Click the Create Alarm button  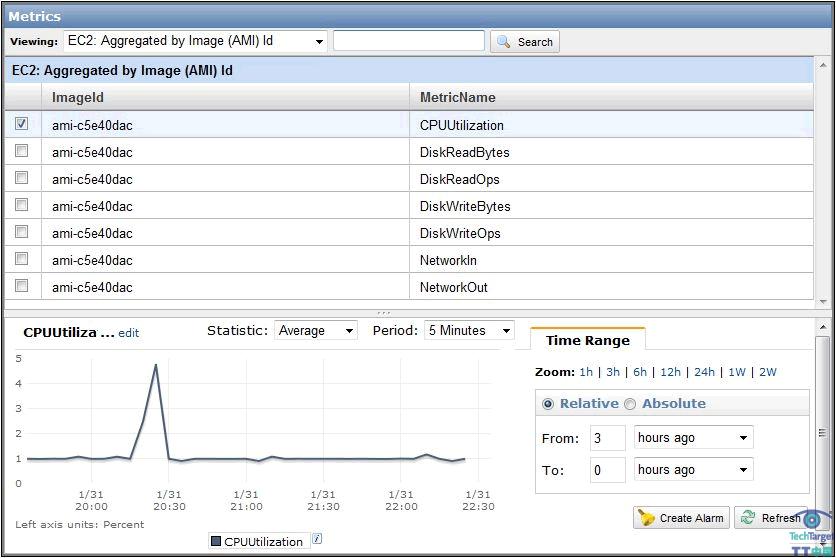[681, 517]
